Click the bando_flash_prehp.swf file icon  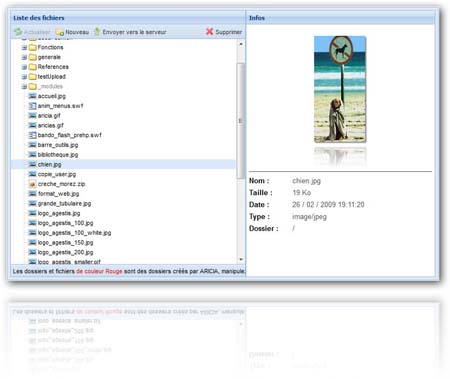click(32, 135)
